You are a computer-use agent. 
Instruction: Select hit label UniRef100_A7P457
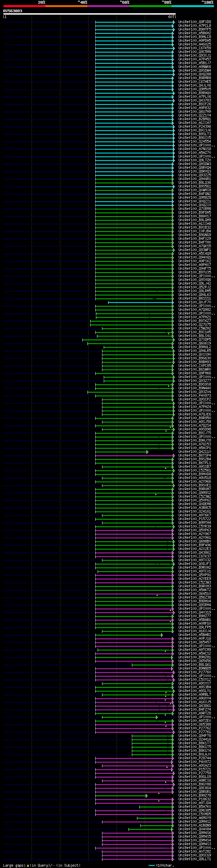tap(195, 59)
